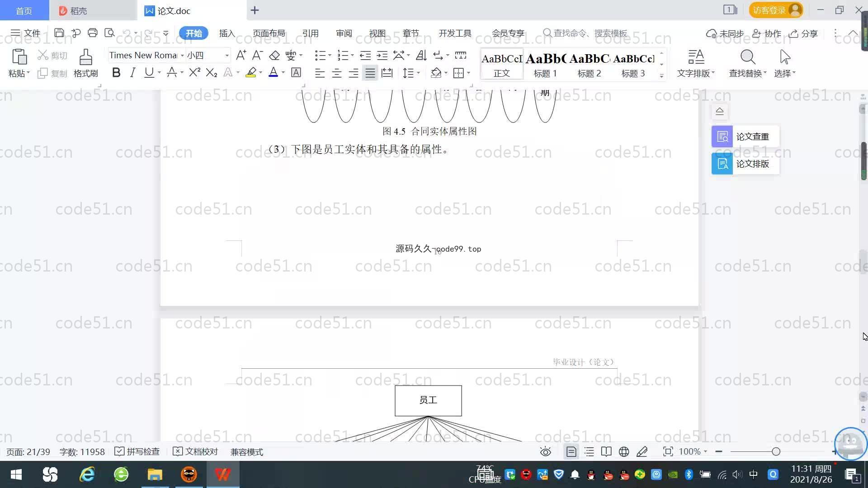Click the Save icon in quick access toolbar
The image size is (868, 488).
[59, 33]
